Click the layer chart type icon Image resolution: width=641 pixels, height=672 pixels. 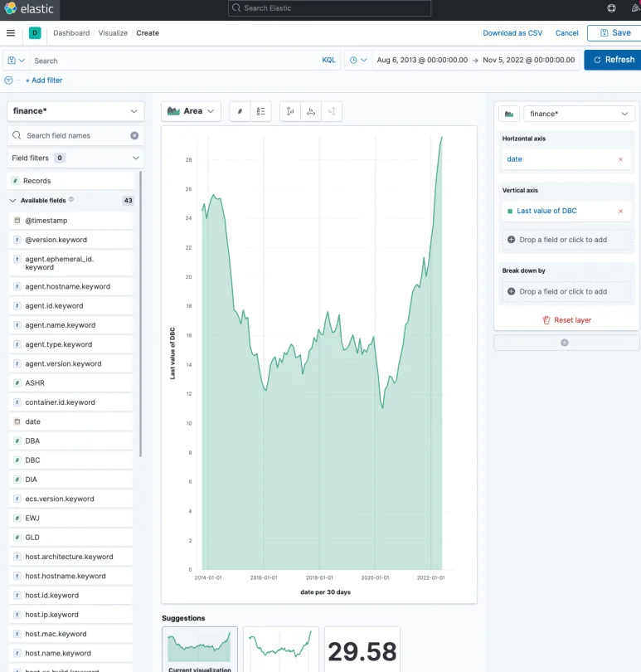pyautogui.click(x=507, y=114)
